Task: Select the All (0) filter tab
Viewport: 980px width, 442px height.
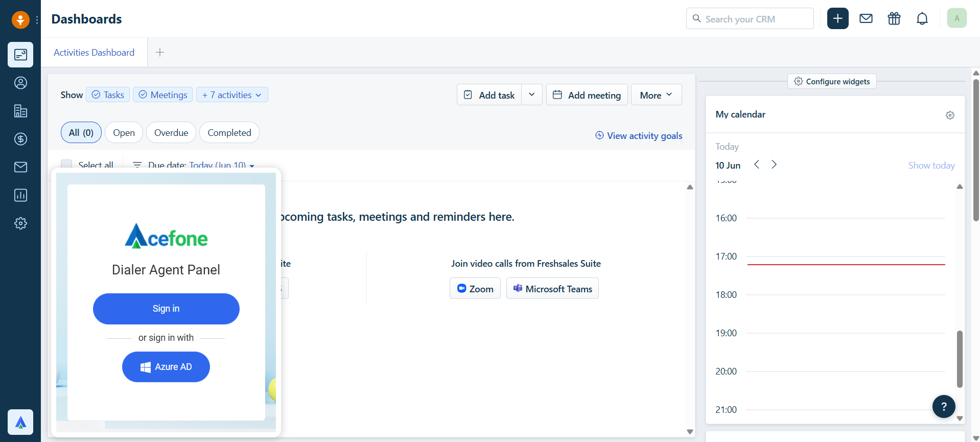Action: [x=81, y=132]
